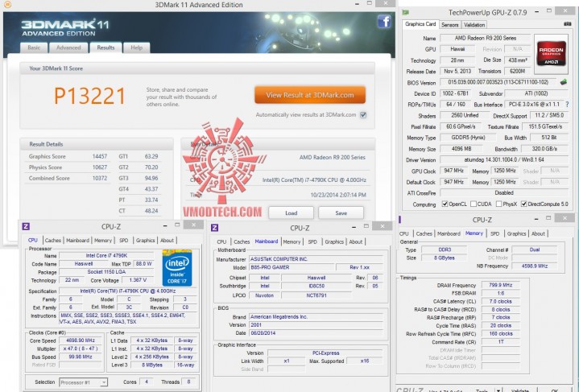Enable the CUDA checkbox in GPU-Z
The height and width of the screenshot is (392, 579).
coord(474,204)
